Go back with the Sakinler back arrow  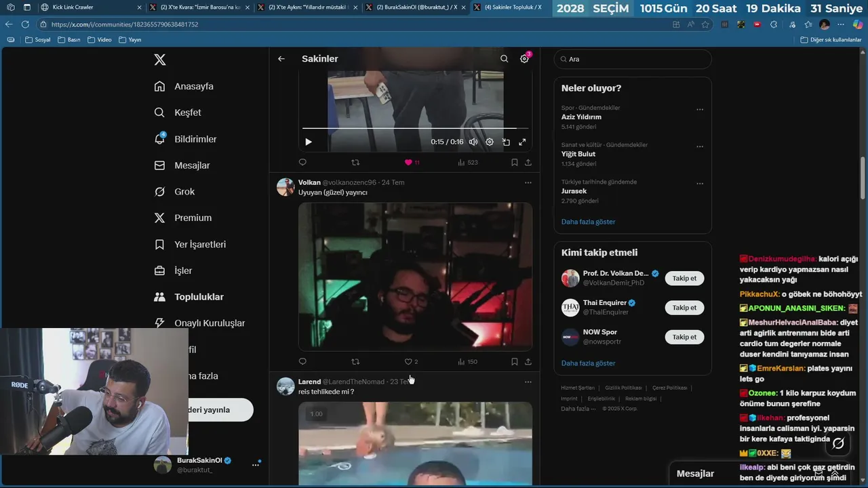[x=281, y=59]
